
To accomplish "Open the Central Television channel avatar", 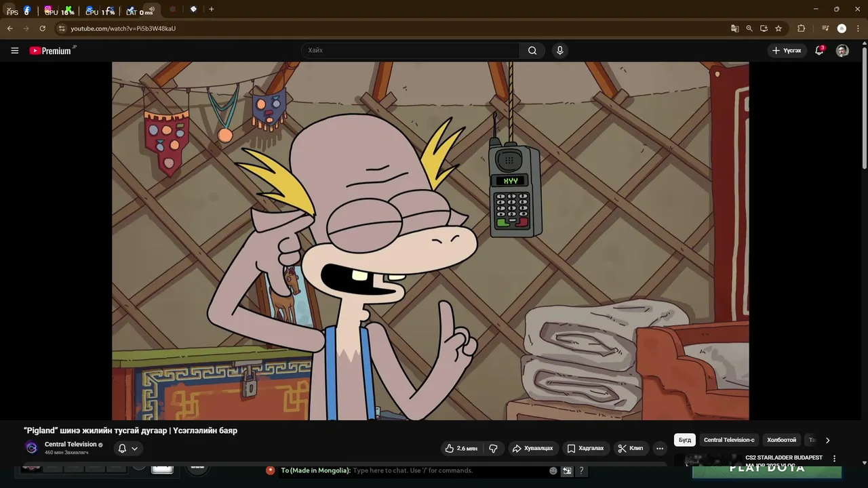I will (x=31, y=447).
